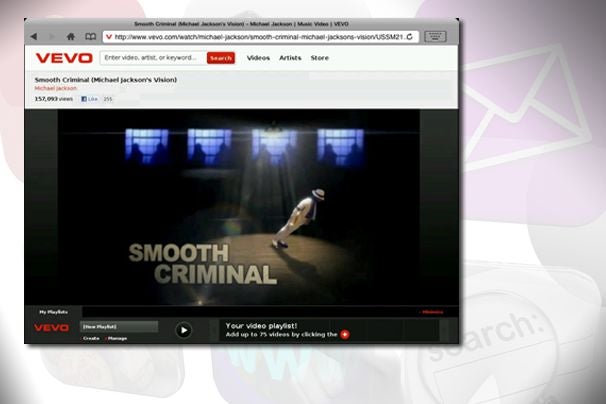Select the vevo.com URL address field
Image resolution: width=606 pixels, height=404 pixels.
[x=260, y=37]
